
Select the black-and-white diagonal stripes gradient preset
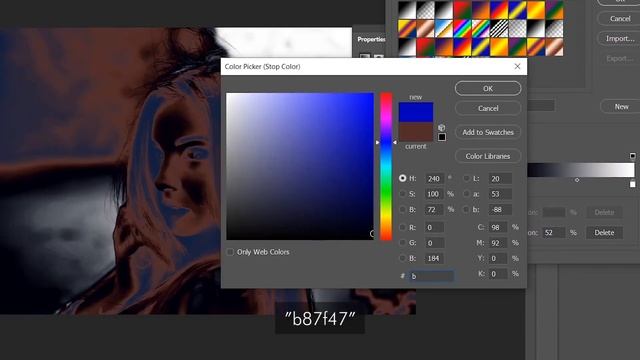click(499, 29)
